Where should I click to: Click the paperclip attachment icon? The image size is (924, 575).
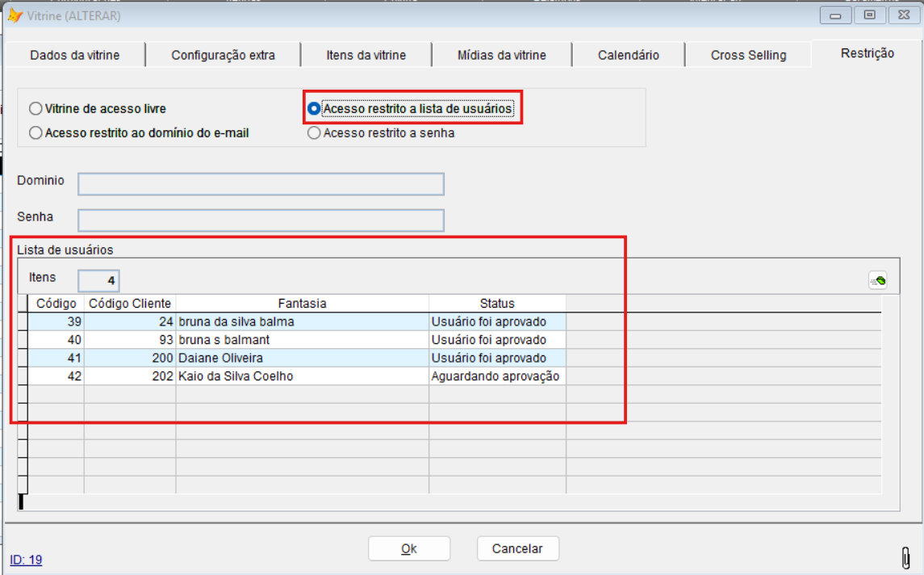tap(905, 557)
